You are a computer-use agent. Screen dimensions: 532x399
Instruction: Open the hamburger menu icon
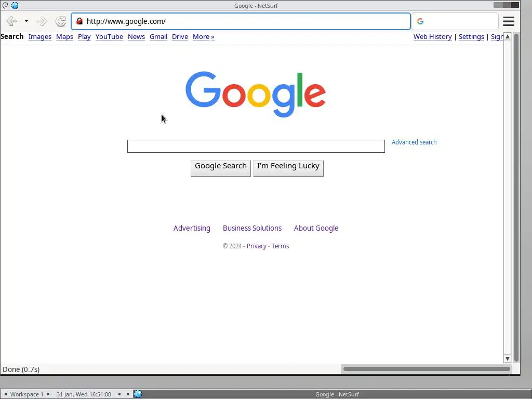coord(508,21)
